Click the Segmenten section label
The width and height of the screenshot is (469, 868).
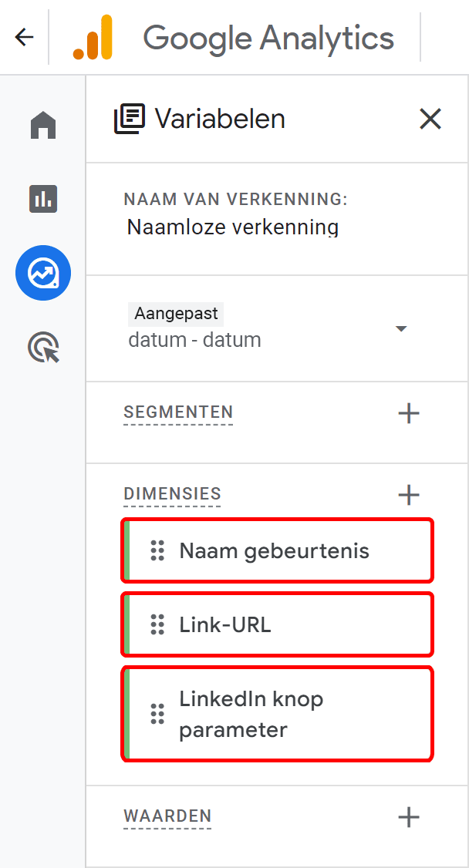pyautogui.click(x=178, y=412)
